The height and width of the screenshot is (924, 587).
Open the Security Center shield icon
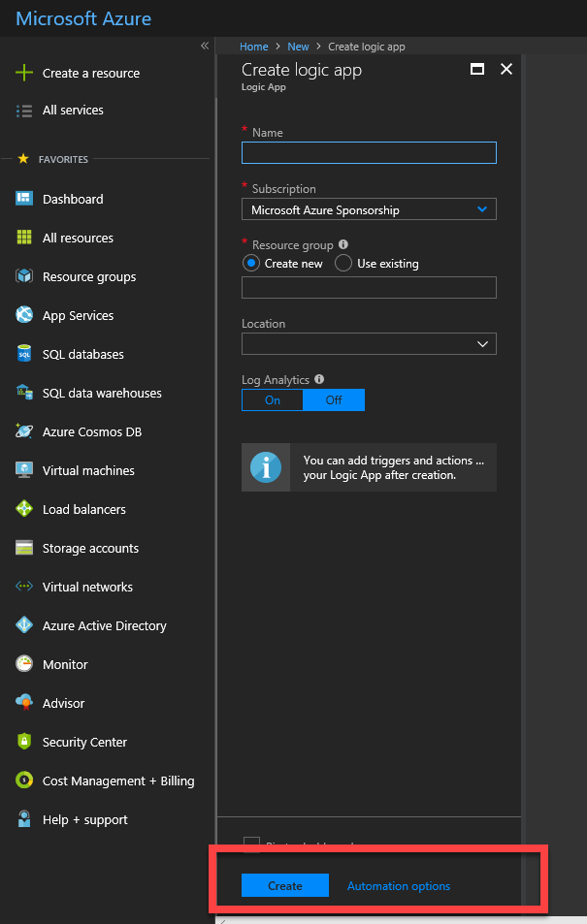pyautogui.click(x=24, y=742)
